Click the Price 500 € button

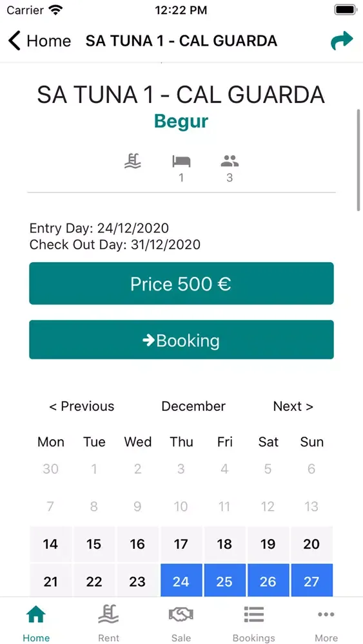[x=181, y=283]
